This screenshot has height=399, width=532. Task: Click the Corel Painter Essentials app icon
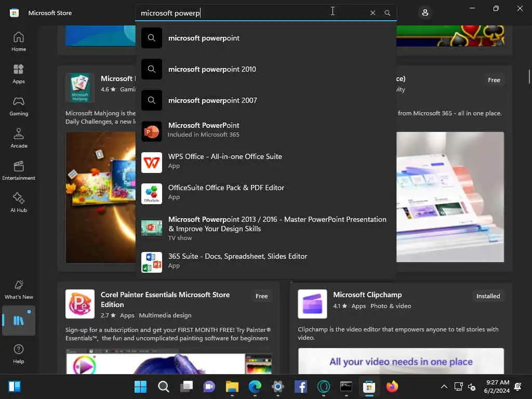[x=79, y=304]
